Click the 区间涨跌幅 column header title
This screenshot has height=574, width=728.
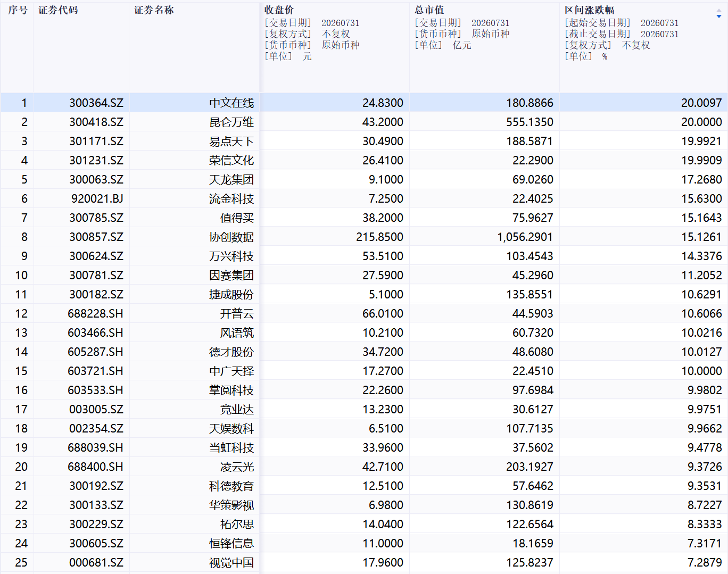pos(590,10)
